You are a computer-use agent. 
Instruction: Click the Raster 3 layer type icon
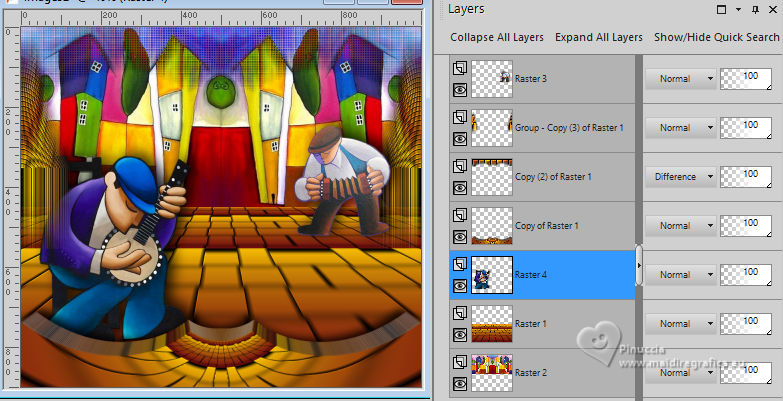460,68
